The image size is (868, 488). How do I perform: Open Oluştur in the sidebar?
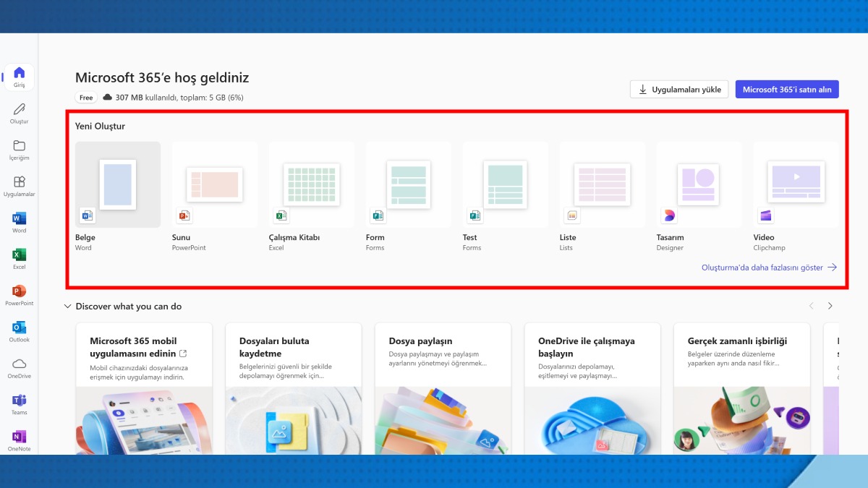click(x=20, y=114)
